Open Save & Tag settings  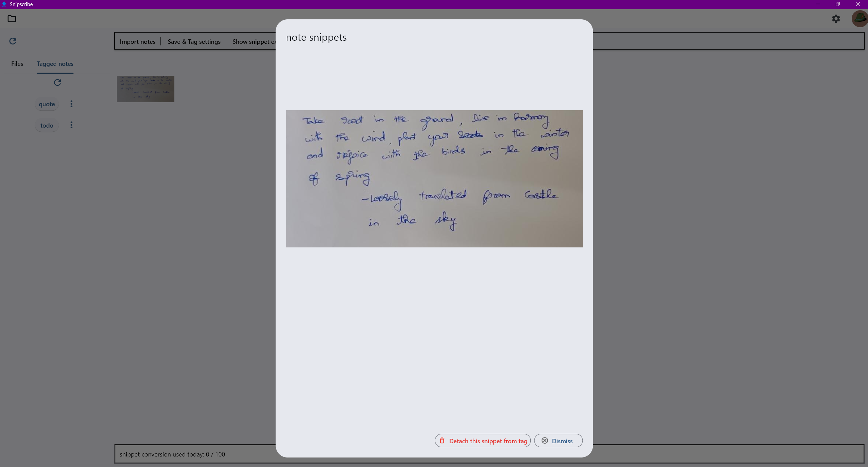pos(194,41)
